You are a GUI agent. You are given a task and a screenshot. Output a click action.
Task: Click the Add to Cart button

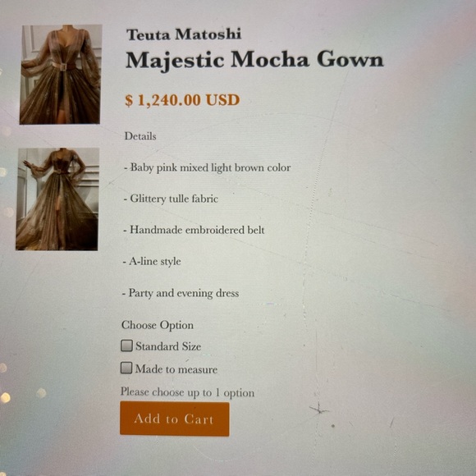(x=175, y=419)
